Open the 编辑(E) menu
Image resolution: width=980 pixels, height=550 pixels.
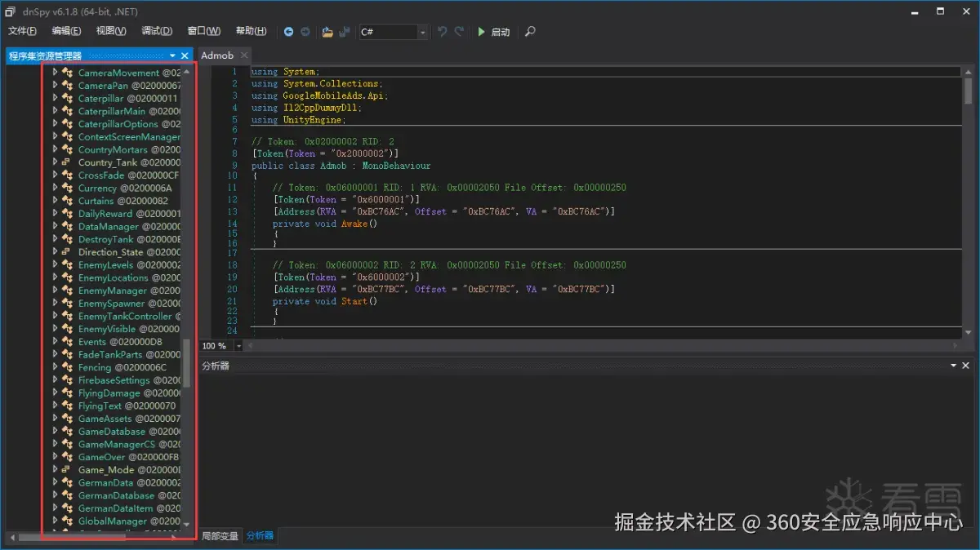(x=66, y=31)
